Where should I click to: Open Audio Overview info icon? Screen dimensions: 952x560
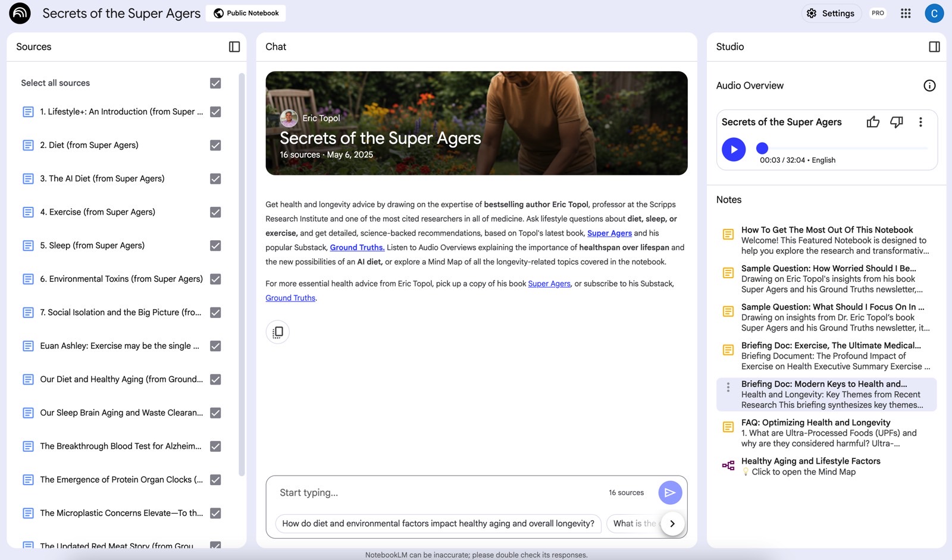pyautogui.click(x=929, y=86)
